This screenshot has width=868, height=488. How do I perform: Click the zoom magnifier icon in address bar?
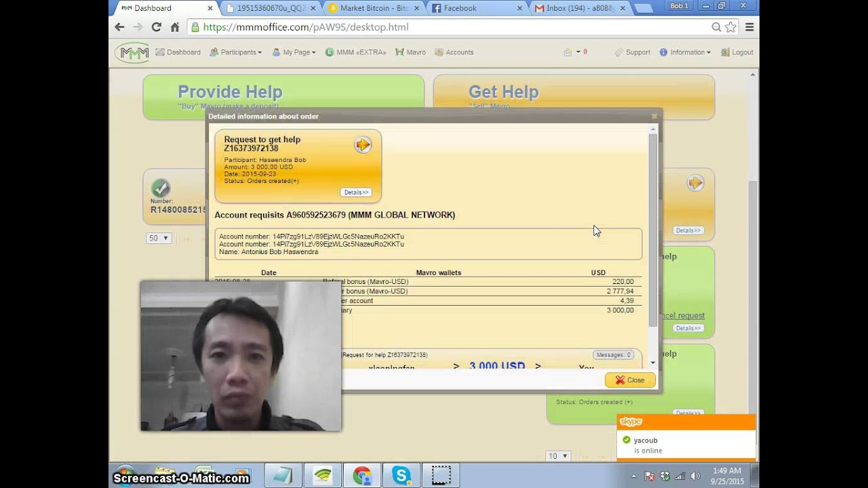click(716, 27)
